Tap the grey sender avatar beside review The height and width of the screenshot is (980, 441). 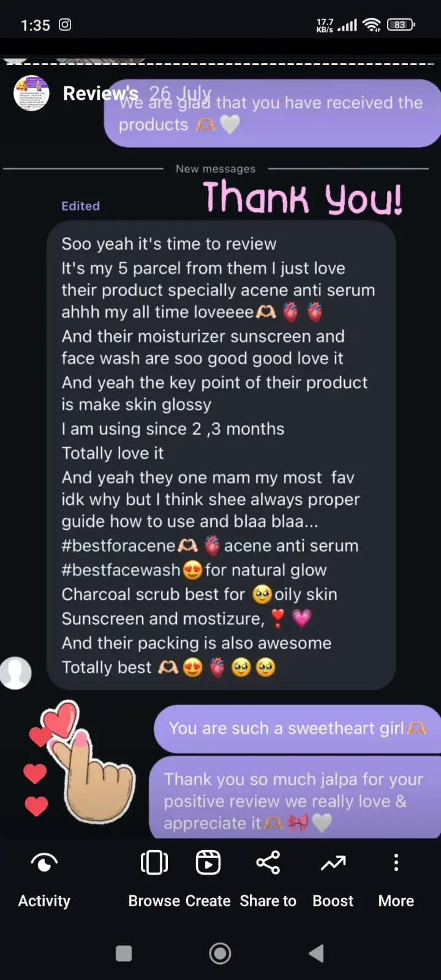click(15, 673)
